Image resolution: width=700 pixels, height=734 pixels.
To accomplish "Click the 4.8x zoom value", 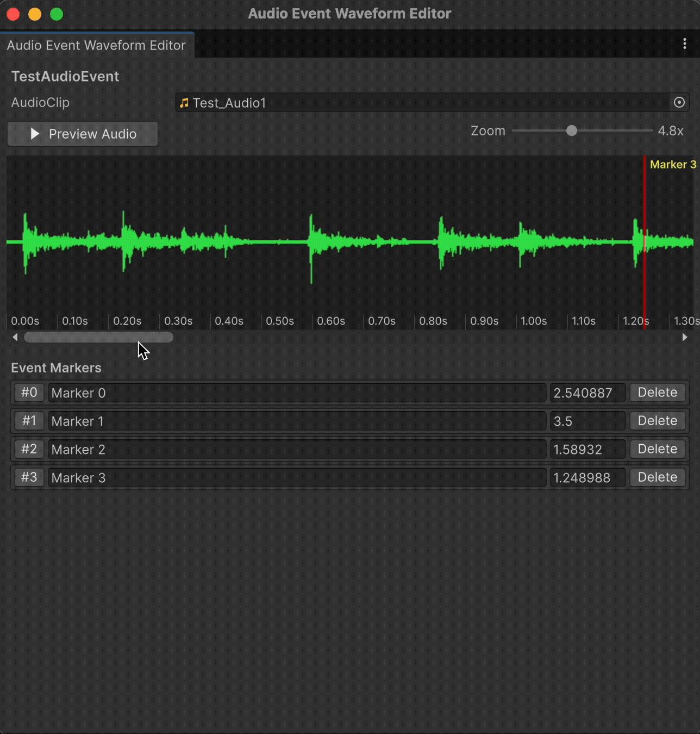I will click(671, 130).
